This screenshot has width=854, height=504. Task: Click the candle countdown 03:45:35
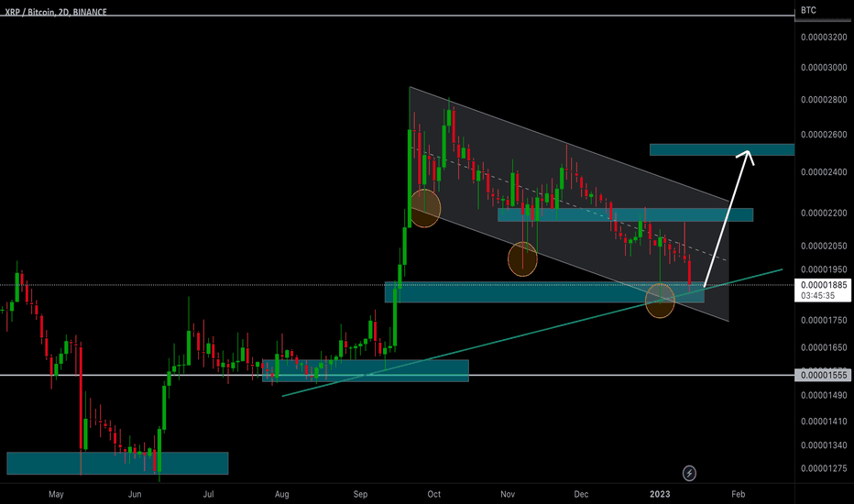pos(817,296)
